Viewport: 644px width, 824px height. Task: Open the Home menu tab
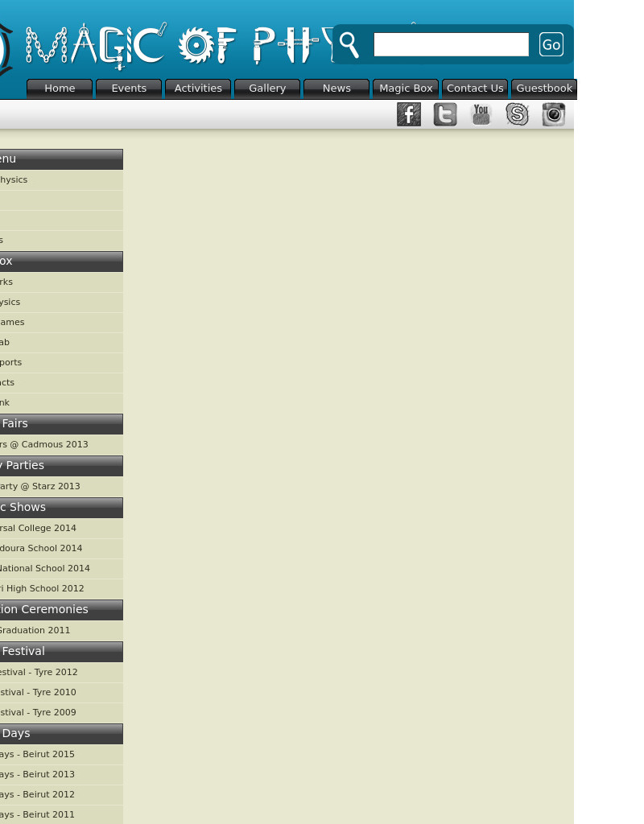[x=60, y=89]
